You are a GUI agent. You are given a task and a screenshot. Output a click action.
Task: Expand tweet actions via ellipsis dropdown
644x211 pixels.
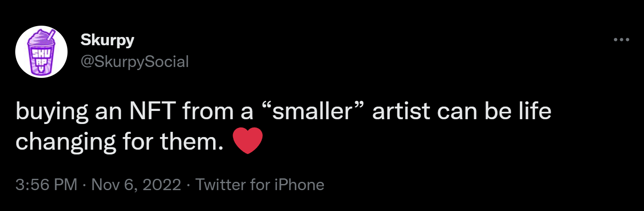point(621,40)
